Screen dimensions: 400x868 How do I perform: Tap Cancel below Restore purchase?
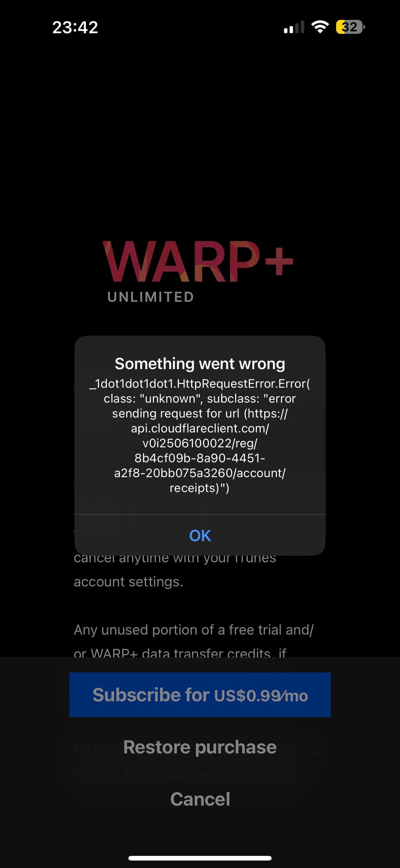(200, 799)
